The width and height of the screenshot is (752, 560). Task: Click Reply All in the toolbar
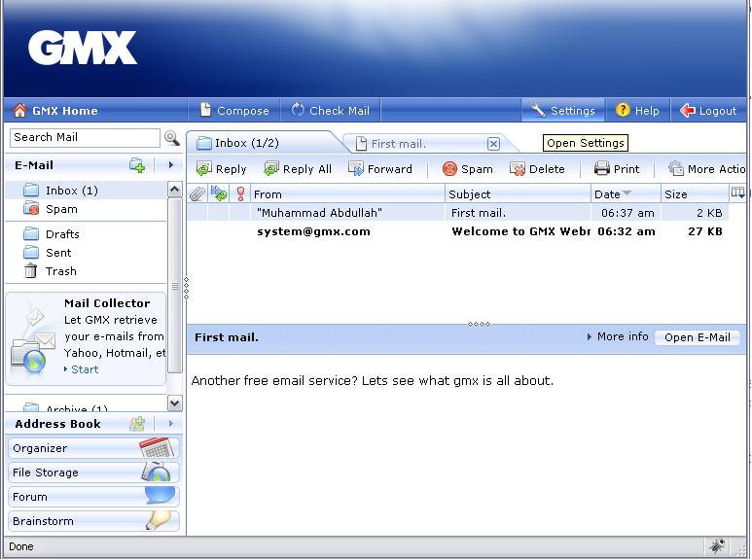298,169
